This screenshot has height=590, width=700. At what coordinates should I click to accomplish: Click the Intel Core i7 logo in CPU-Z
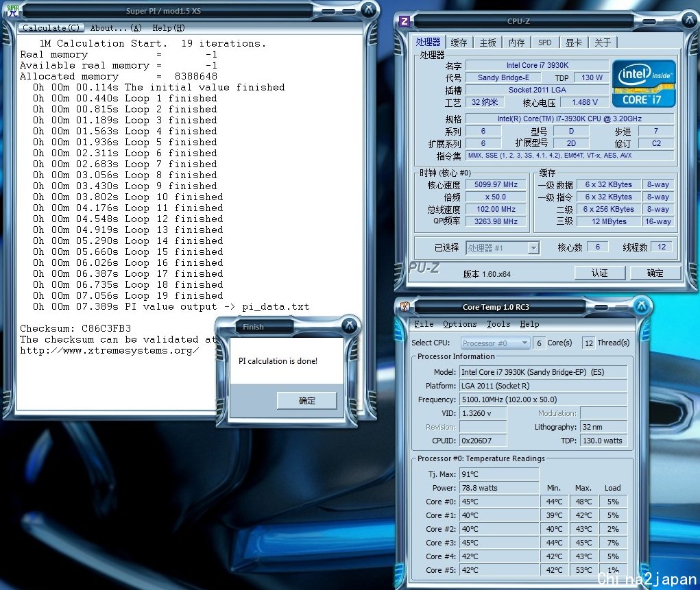643,84
